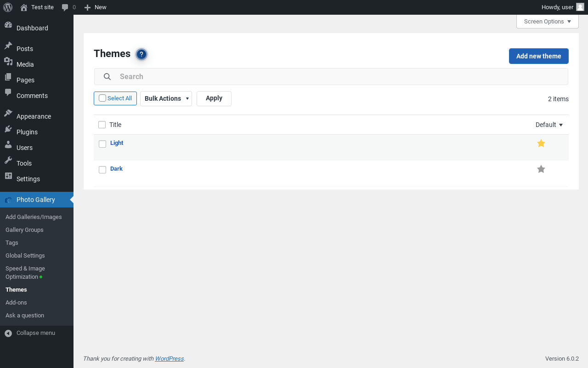Click the Appearance paintbrush icon

pyautogui.click(x=8, y=114)
